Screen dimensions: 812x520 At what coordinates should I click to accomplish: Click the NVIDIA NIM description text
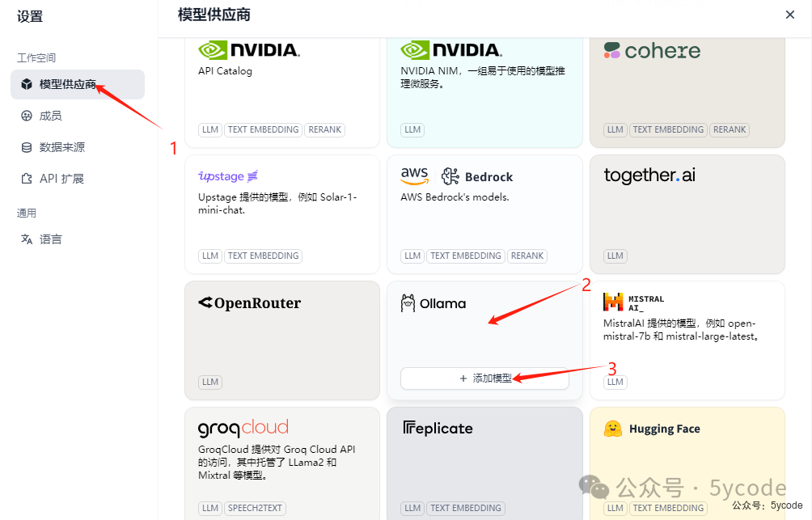click(x=483, y=77)
